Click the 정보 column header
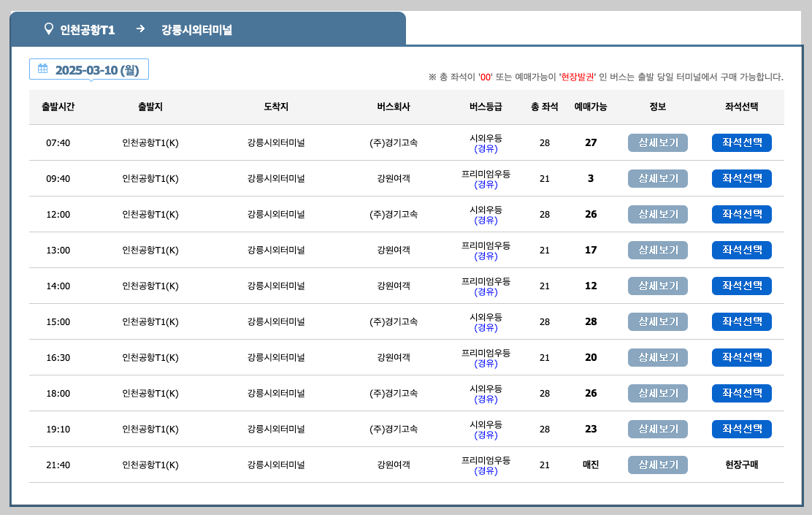 (x=658, y=107)
